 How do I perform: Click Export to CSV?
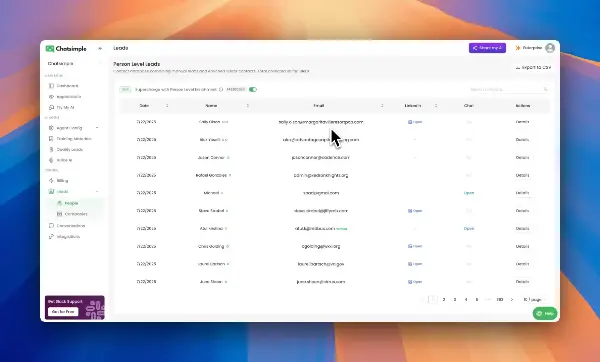(533, 67)
